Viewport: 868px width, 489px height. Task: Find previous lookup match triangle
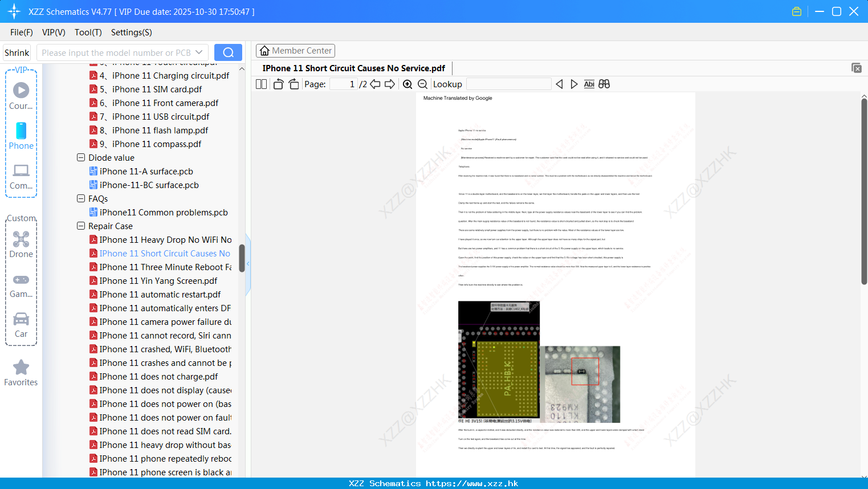559,84
